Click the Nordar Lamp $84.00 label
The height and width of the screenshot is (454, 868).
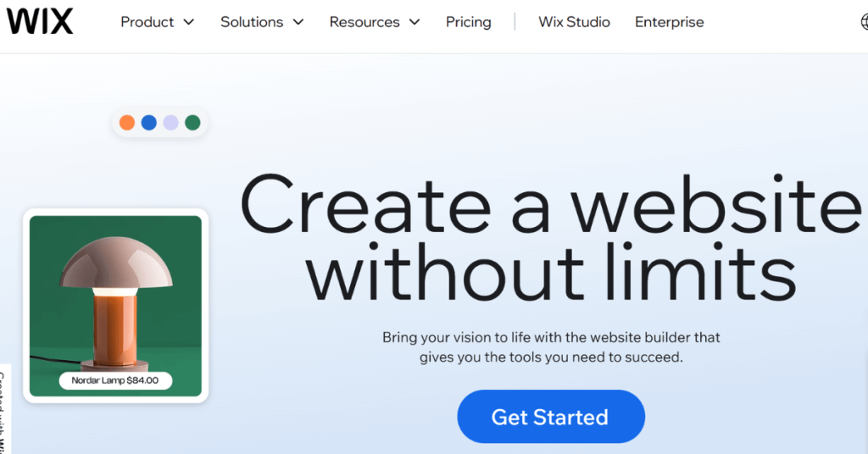click(x=115, y=380)
